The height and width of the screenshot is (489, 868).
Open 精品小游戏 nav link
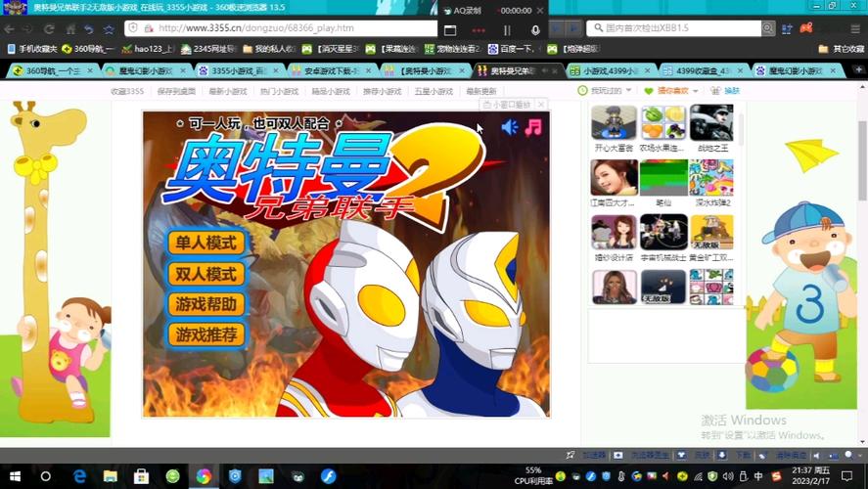331,91
